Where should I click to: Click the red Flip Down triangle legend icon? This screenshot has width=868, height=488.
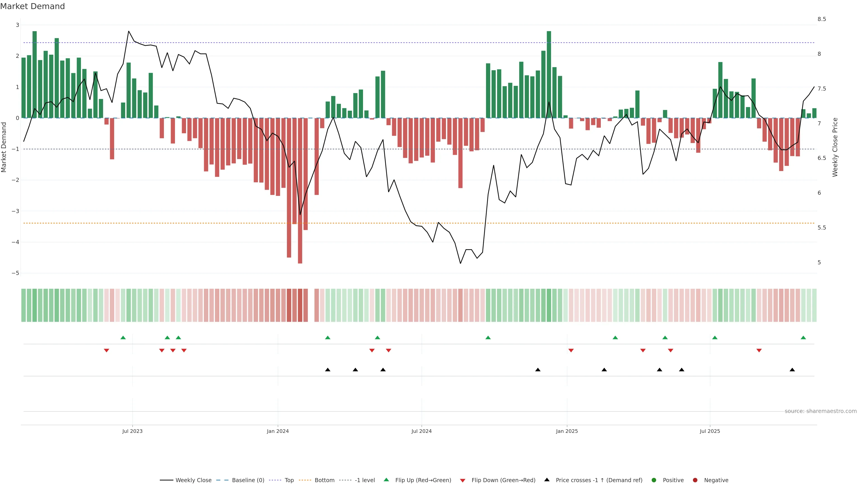[x=463, y=480]
